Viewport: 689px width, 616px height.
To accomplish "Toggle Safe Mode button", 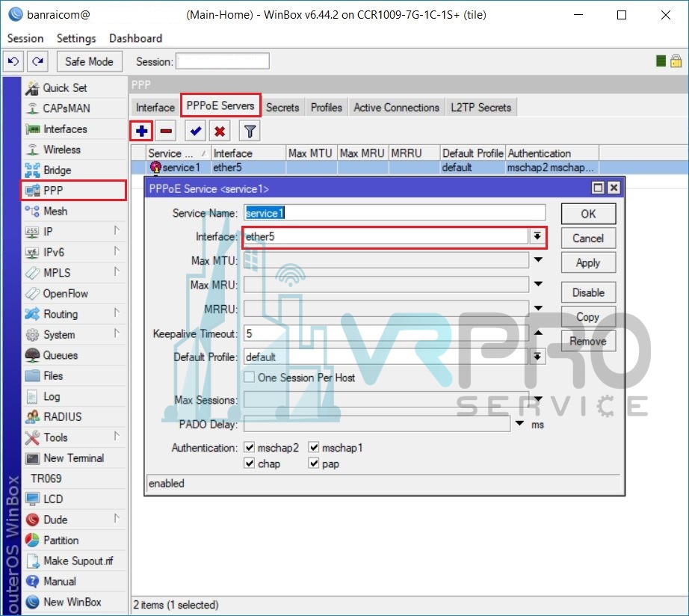I will [89, 61].
